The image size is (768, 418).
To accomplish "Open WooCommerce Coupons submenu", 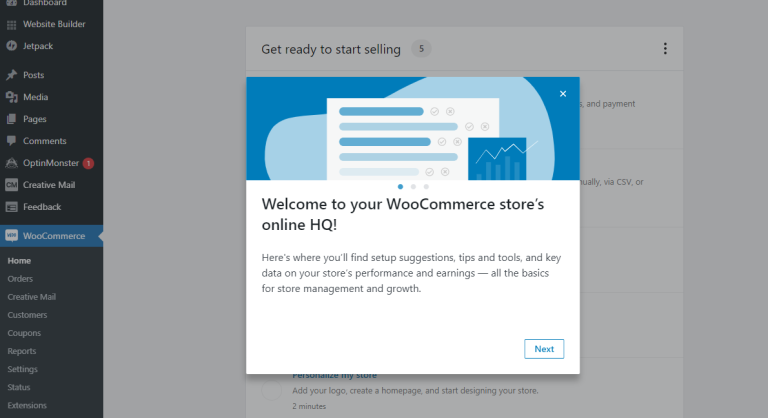I will pos(24,333).
